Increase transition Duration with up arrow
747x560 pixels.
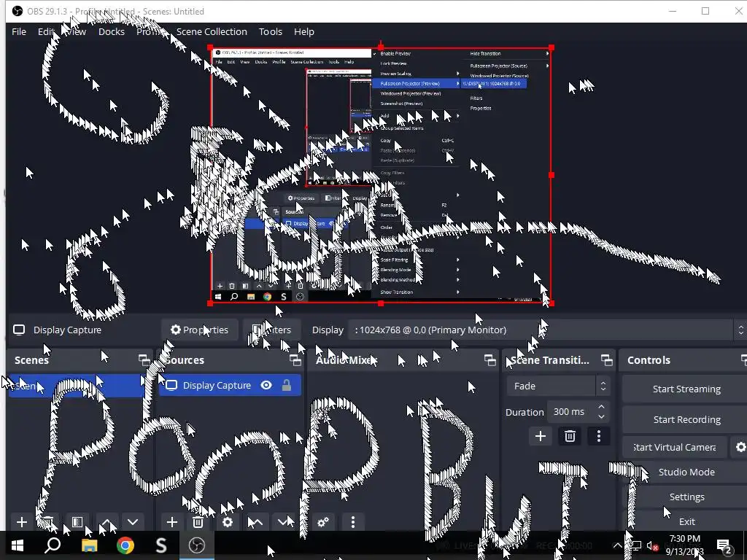[601, 407]
